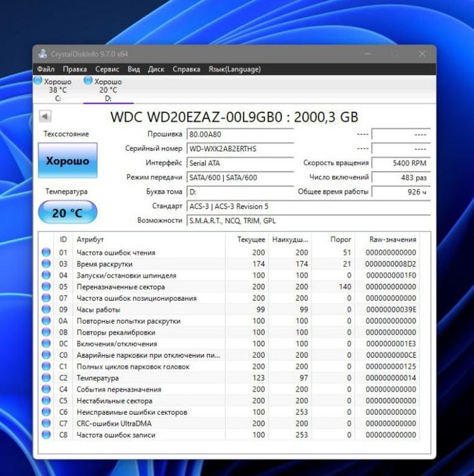This screenshot has width=474, height=476.
Task: Click the blue status orb on C: tab
Action: [38, 81]
